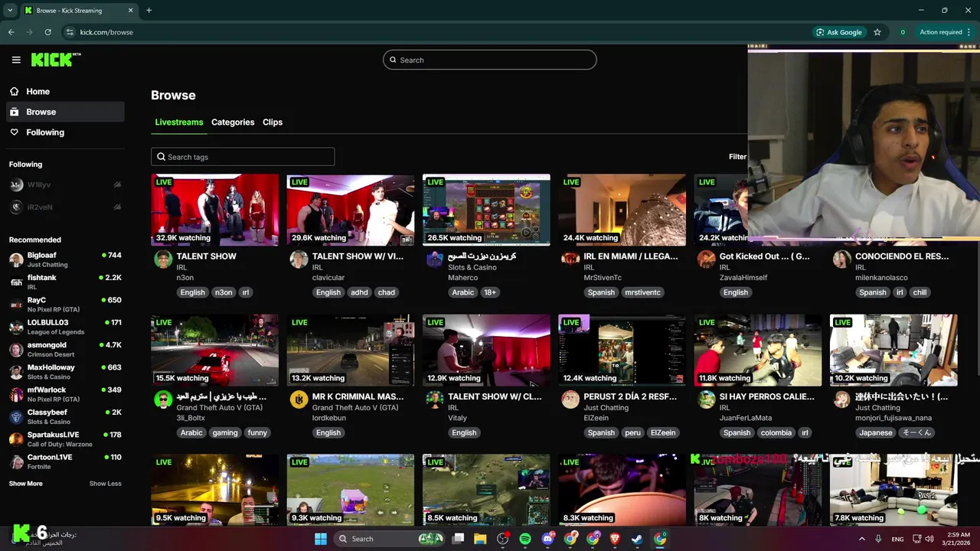Click the RayC channel avatar
980x551 pixels.
point(16,305)
